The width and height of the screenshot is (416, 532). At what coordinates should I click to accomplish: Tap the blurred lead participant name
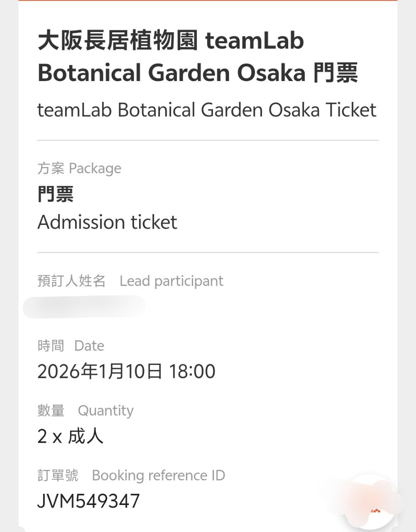pyautogui.click(x=84, y=307)
